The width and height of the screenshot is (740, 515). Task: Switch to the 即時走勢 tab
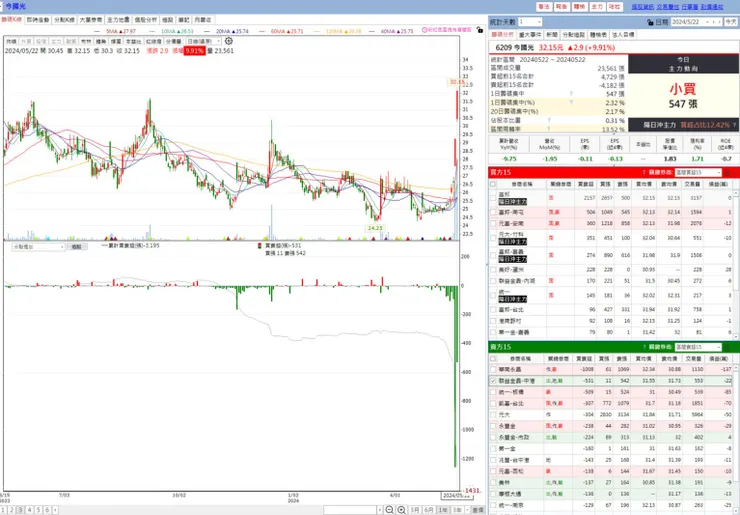[x=37, y=20]
